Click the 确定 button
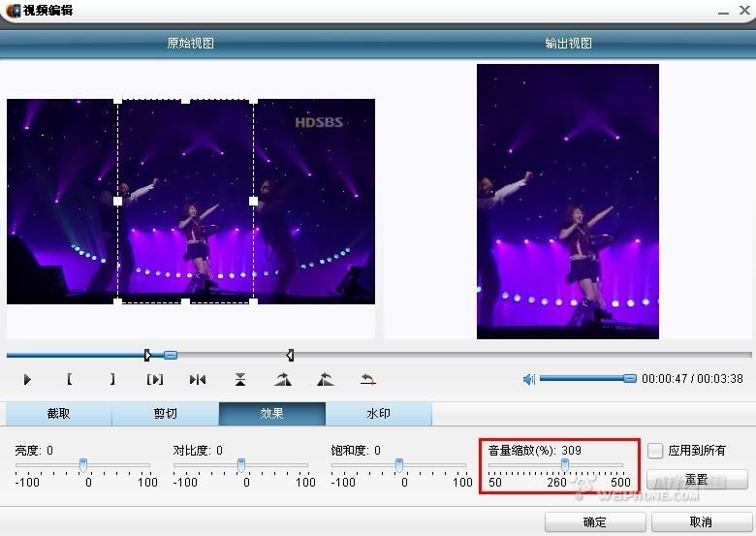The image size is (756, 536). point(595,522)
